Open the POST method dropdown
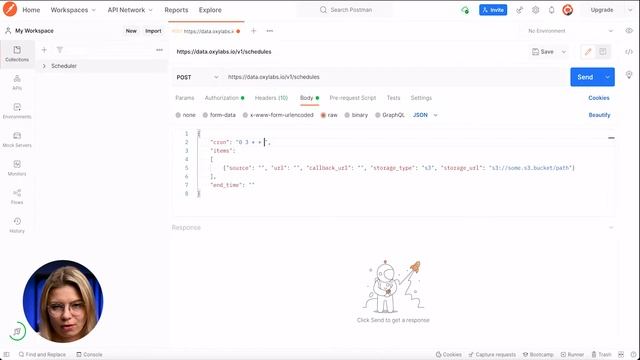This screenshot has height=360, width=640. [x=198, y=77]
